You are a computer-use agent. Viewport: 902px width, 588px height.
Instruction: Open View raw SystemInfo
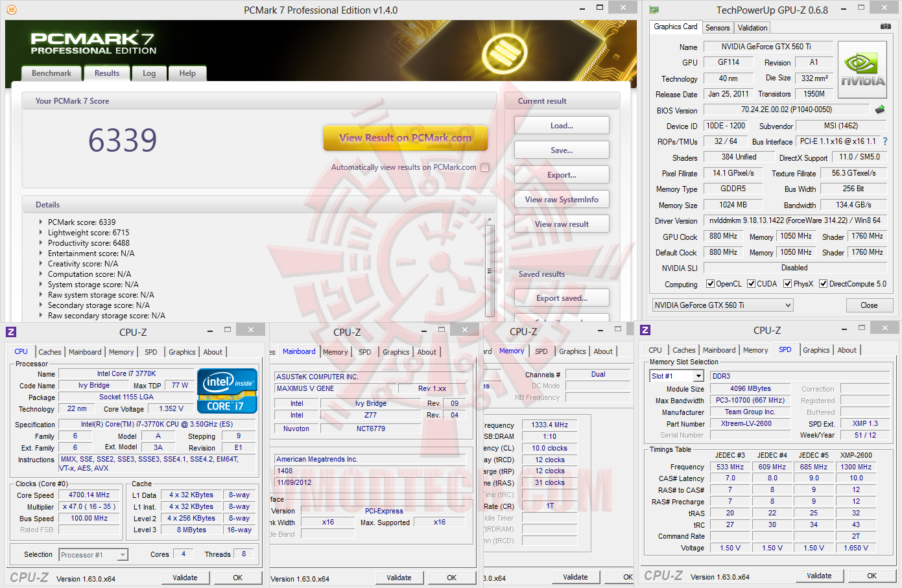pos(562,200)
